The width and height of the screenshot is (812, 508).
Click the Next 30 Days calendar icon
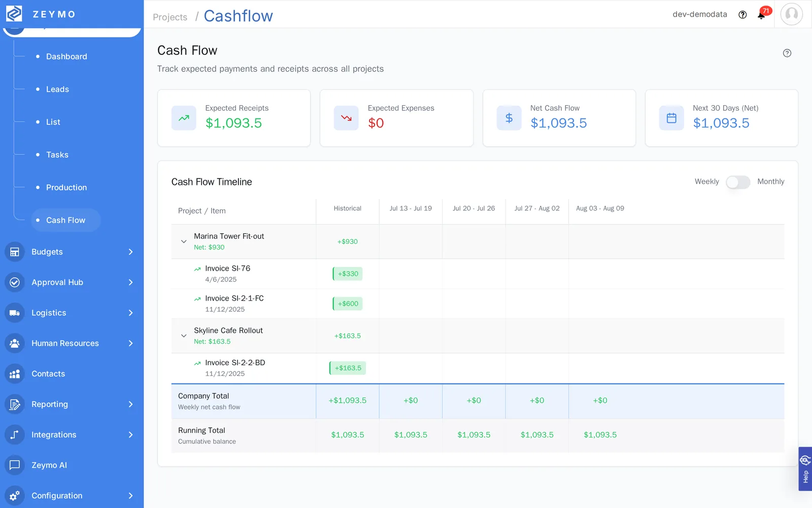[671, 118]
